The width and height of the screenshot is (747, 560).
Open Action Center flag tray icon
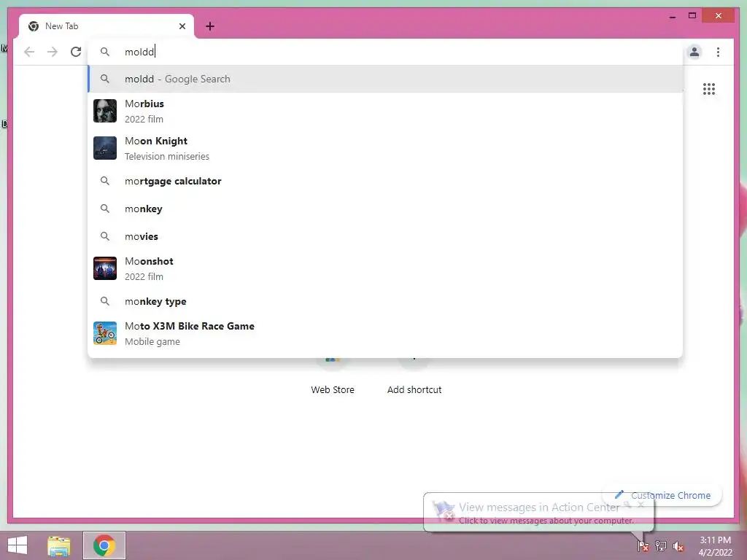point(643,546)
